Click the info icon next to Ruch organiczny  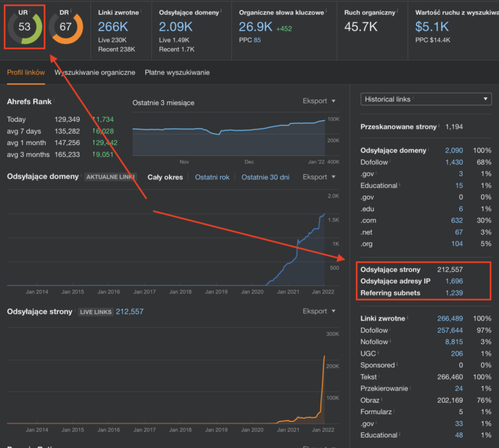398,11
